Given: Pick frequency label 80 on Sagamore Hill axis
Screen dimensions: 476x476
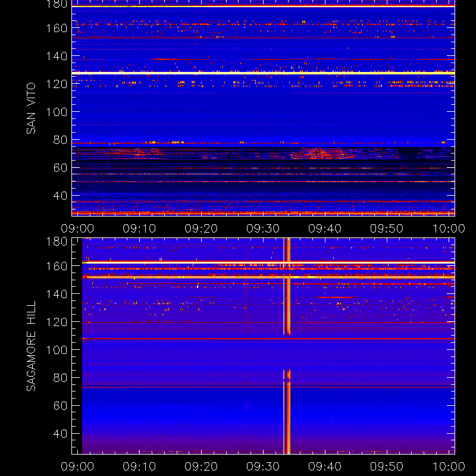Looking at the screenshot, I should [60, 378].
